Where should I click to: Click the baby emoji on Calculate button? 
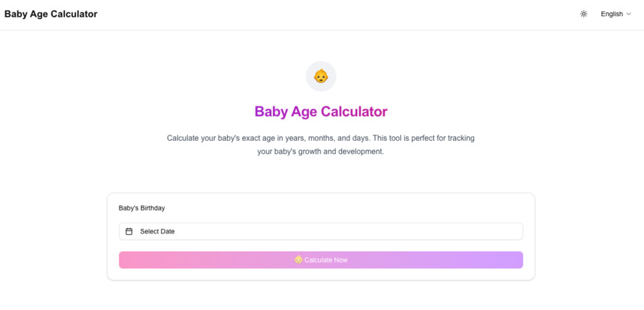298,259
